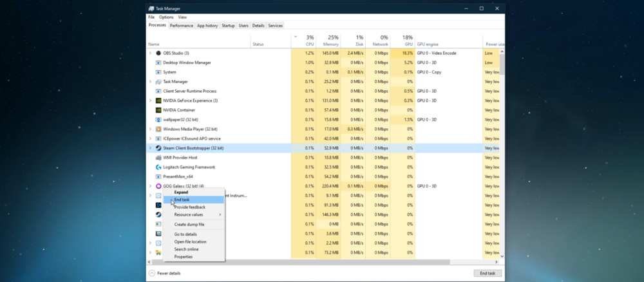
Task: Click the Logitech Gaming Framework icon
Action: pos(158,167)
